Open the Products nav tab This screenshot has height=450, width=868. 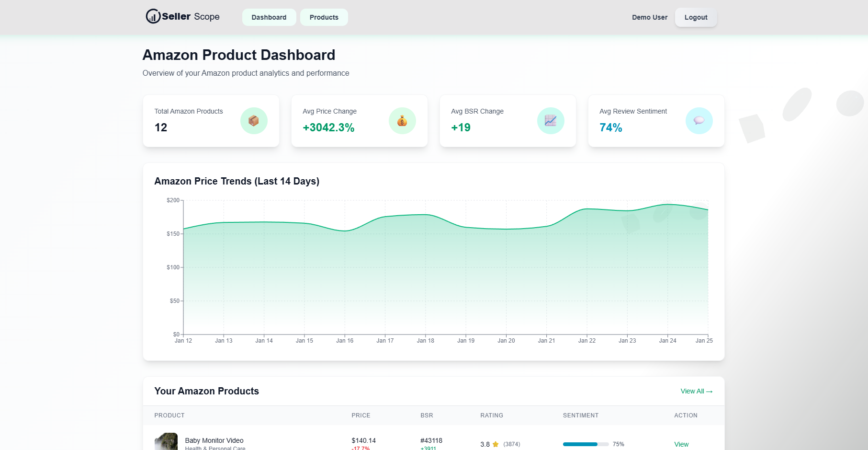click(x=324, y=17)
